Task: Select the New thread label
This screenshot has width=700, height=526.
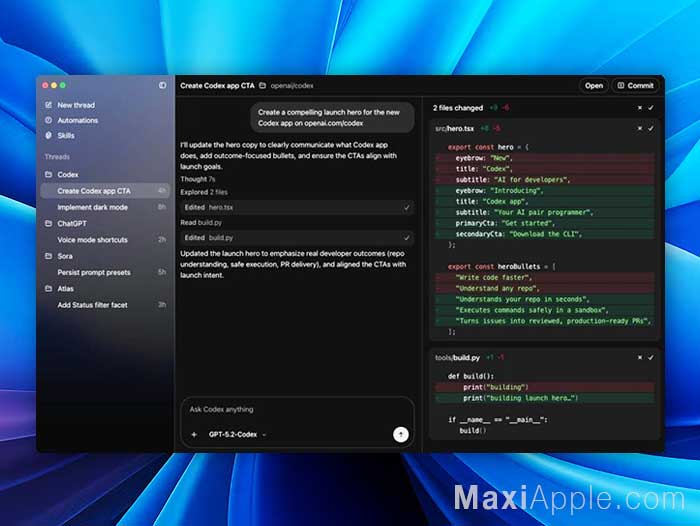Action: (76, 105)
